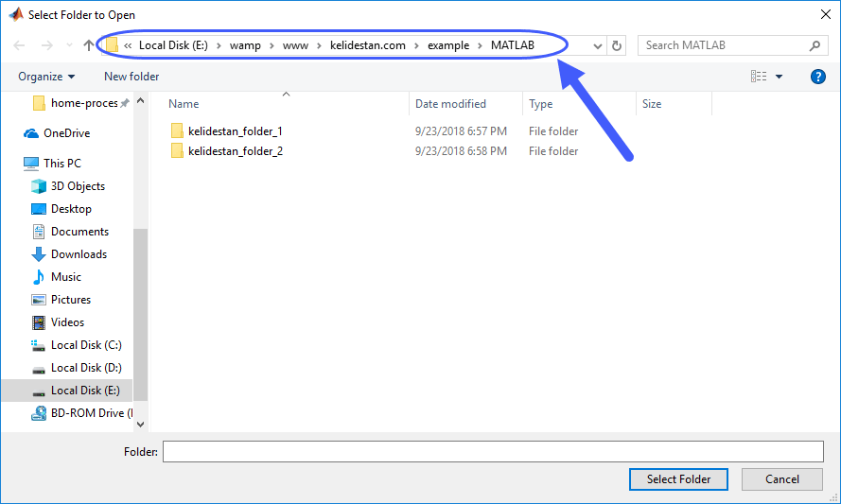
Task: Select kelidestan.com in the breadcrumb
Action: pos(367,45)
